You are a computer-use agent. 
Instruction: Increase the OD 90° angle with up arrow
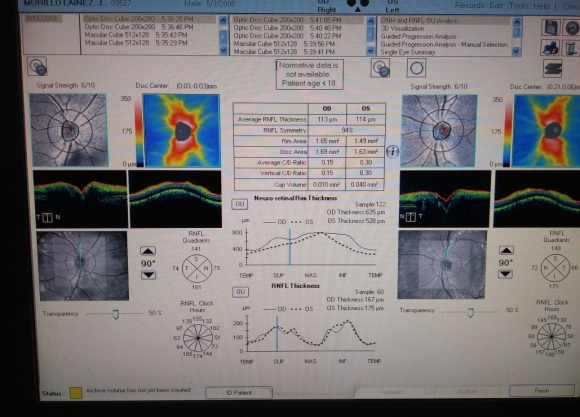tap(148, 251)
